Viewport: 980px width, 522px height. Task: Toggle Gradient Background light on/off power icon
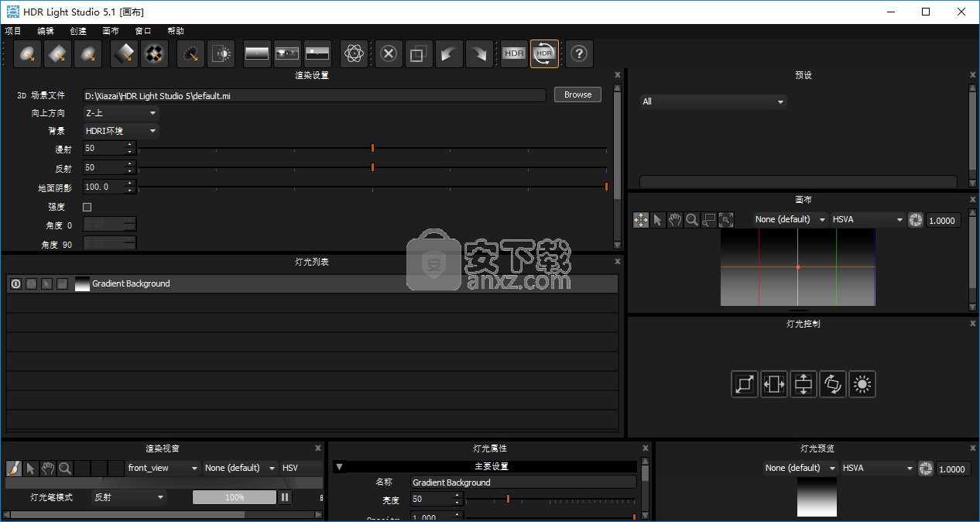[x=15, y=284]
